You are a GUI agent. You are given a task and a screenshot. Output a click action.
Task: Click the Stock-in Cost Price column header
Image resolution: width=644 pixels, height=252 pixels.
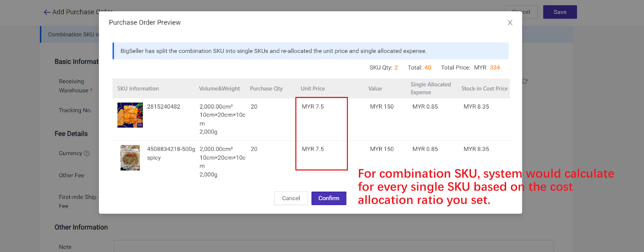484,88
